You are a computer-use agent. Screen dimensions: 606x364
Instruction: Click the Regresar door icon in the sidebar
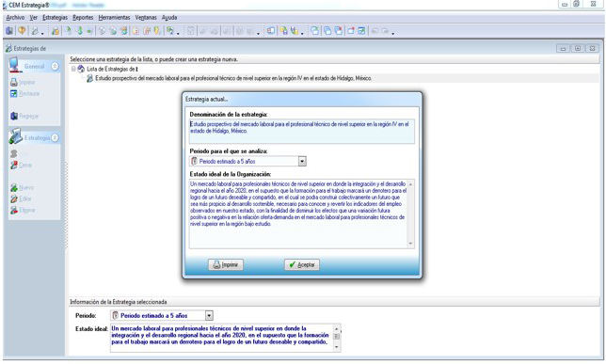pyautogui.click(x=14, y=116)
